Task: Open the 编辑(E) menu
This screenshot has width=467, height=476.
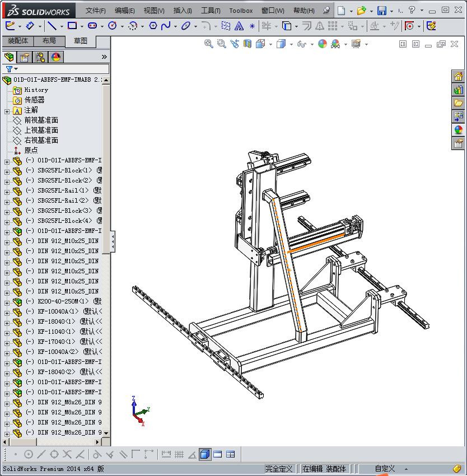Action: pos(124,11)
